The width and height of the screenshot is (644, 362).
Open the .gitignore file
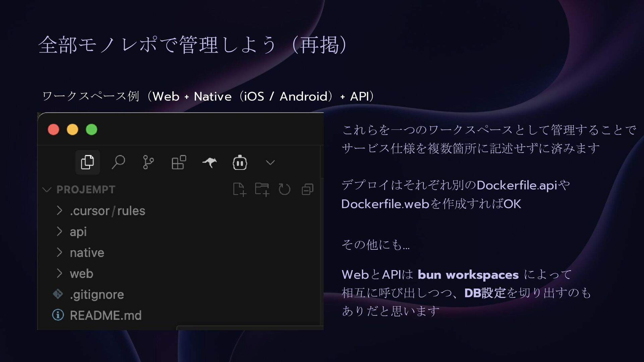pos(97,295)
